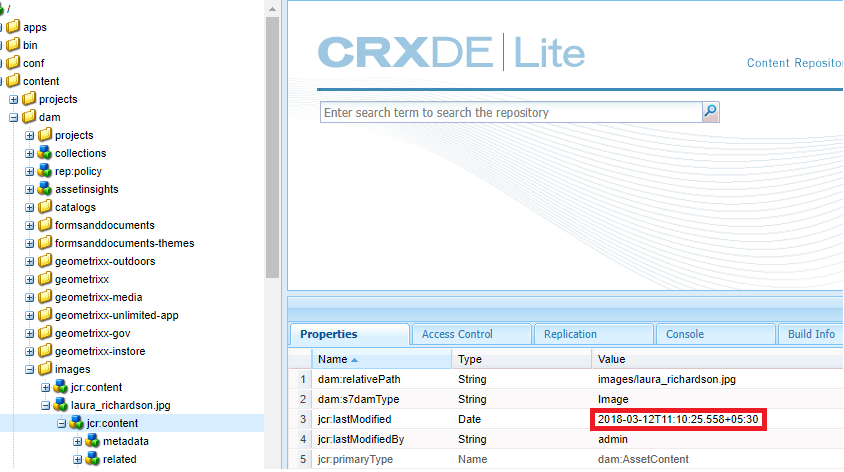Click the tree scrollbar up arrow
The image size is (844, 472).
(x=272, y=9)
